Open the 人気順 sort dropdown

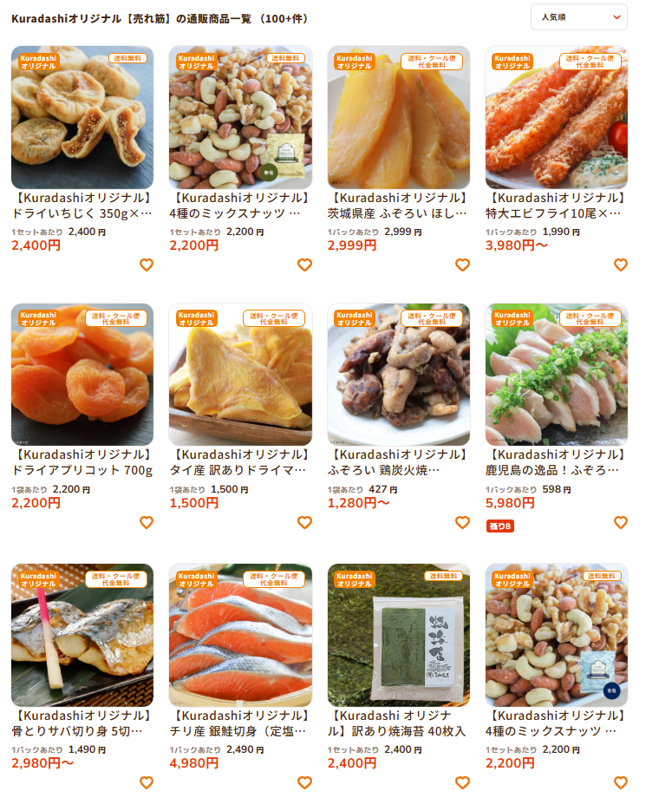[578, 17]
